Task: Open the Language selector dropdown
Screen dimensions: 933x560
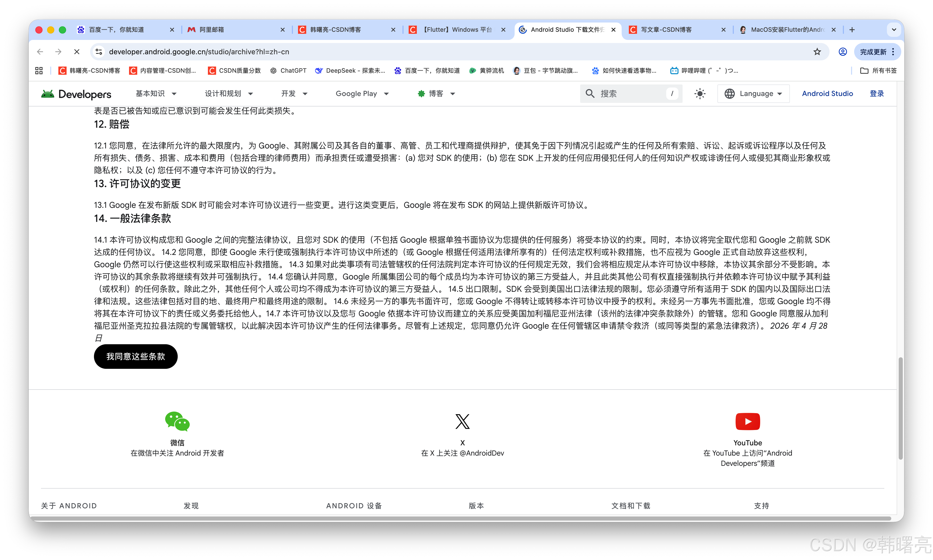Action: point(753,94)
